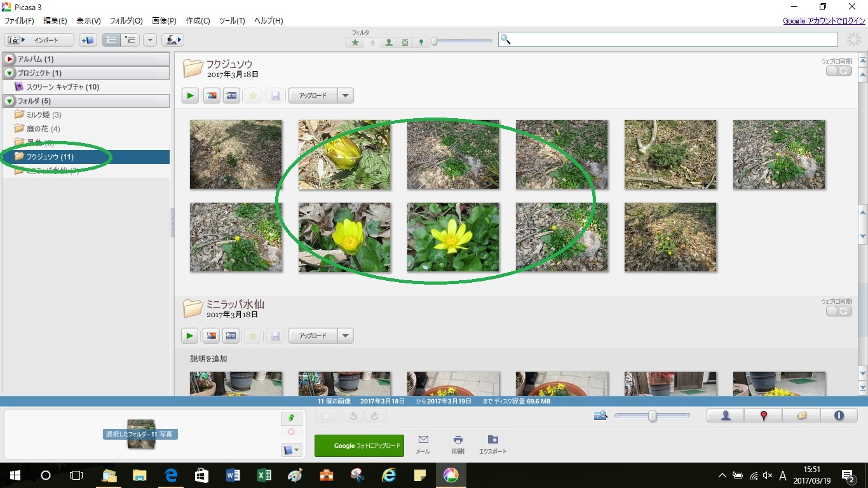The height and width of the screenshot is (488, 868).
Task: Add a star using the bottom star button
Action: click(326, 416)
